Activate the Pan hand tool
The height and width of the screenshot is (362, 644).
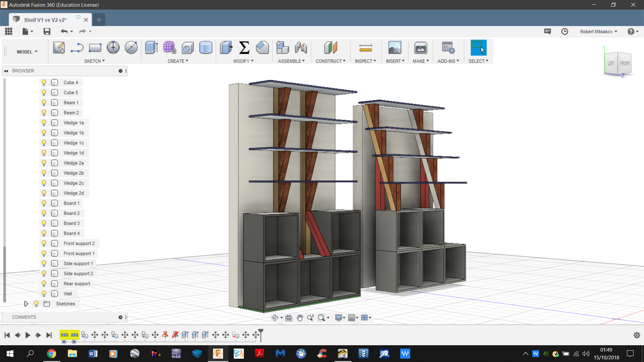point(300,318)
